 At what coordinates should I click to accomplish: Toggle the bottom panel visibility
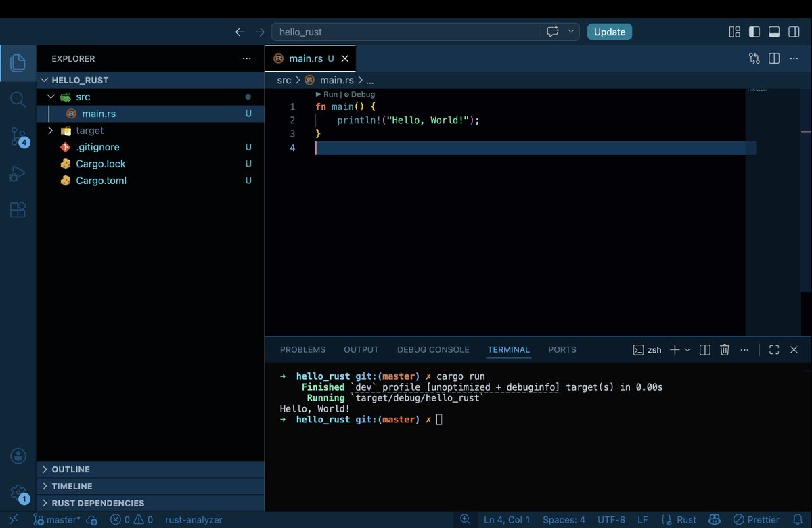775,32
